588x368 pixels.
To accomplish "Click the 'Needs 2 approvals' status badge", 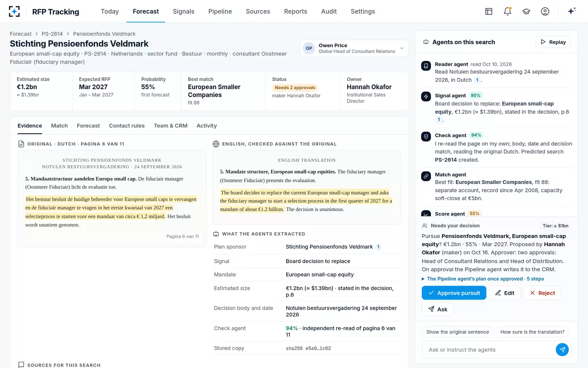I will (x=295, y=88).
